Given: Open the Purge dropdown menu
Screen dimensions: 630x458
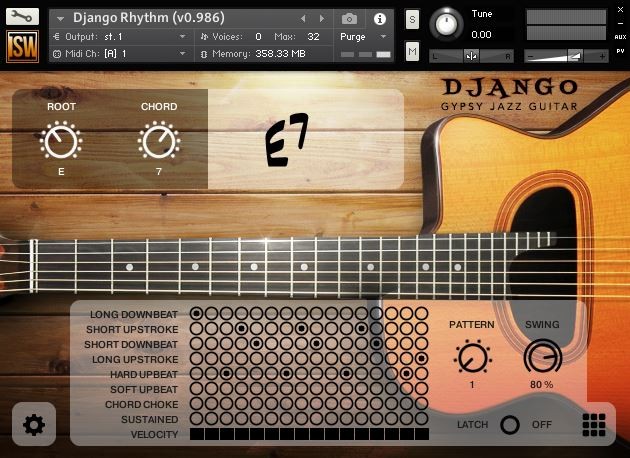Looking at the screenshot, I should [x=363, y=37].
